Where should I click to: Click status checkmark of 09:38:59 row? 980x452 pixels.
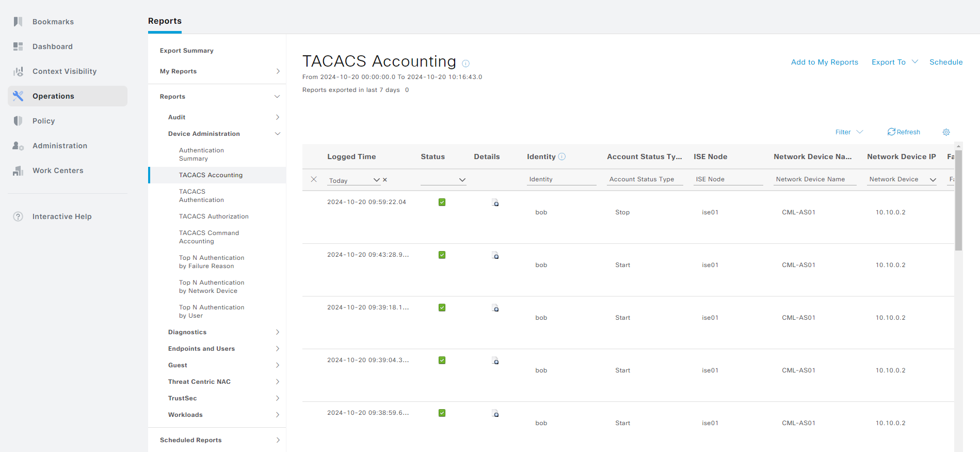pos(442,413)
